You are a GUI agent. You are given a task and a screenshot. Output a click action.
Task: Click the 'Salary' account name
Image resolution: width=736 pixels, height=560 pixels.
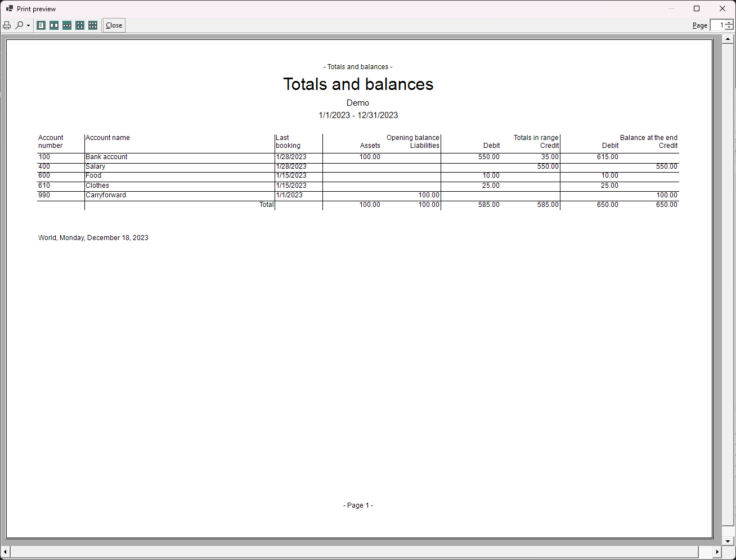[95, 166]
